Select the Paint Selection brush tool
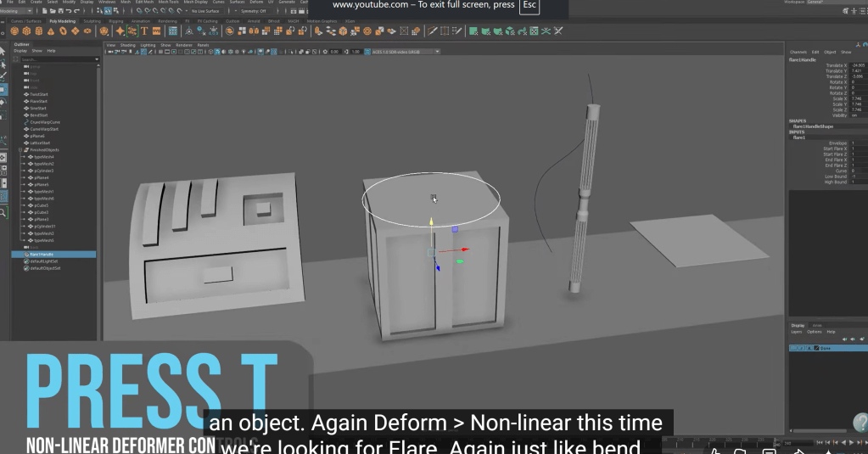 pyautogui.click(x=3, y=76)
